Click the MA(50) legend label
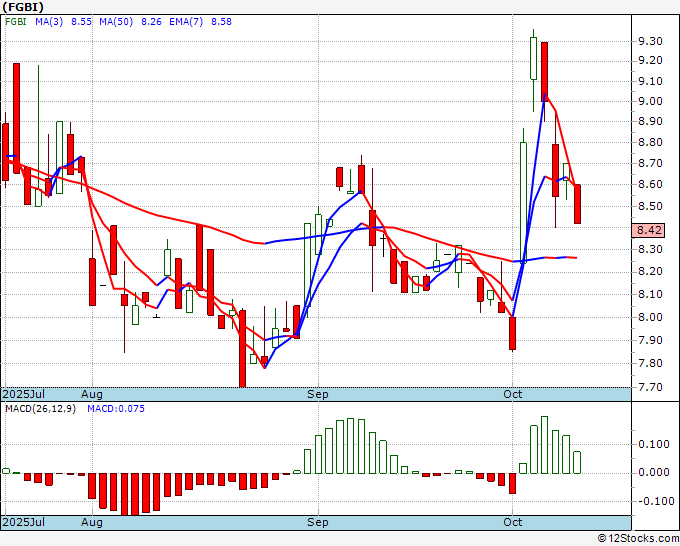680x546 pixels. [x=116, y=22]
